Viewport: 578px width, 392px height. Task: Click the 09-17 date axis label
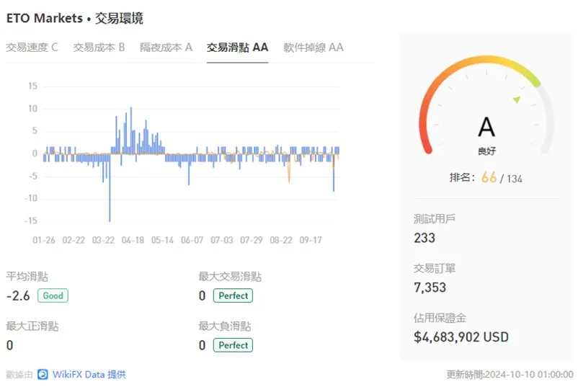[x=311, y=240]
